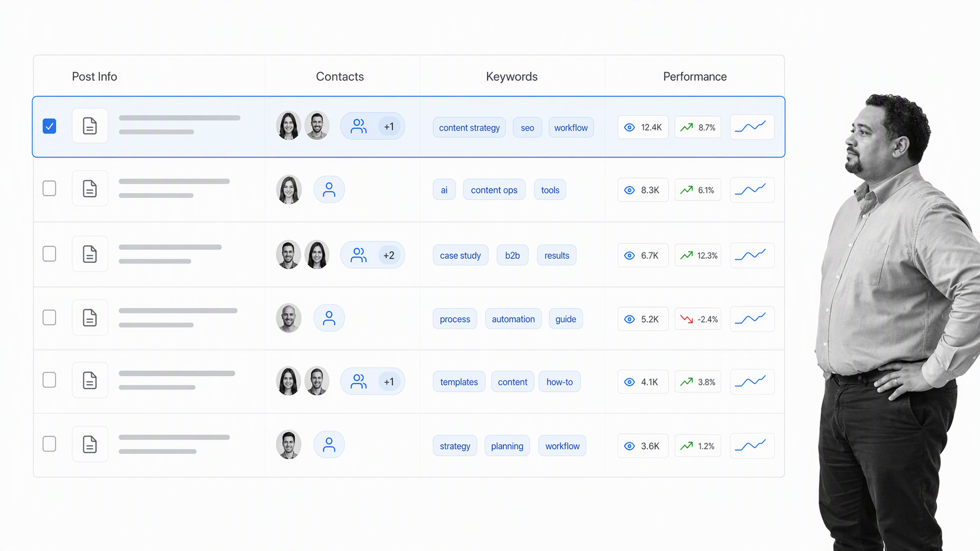This screenshot has width=980, height=551.
Task: Click the eye views icon beside 8.3K
Action: click(629, 190)
